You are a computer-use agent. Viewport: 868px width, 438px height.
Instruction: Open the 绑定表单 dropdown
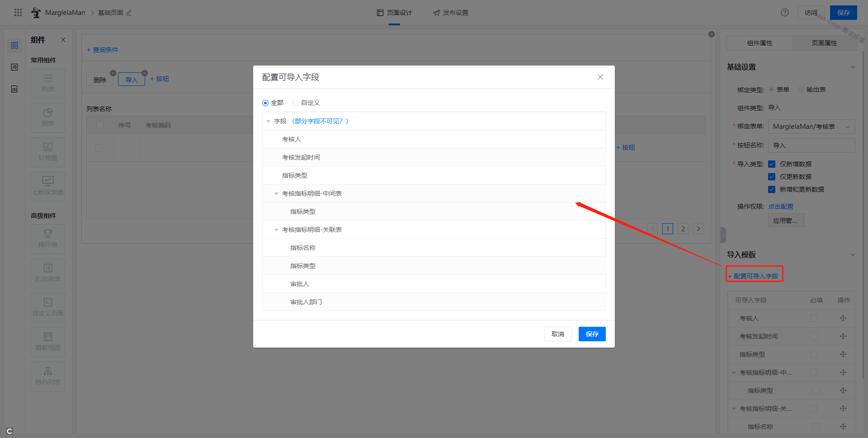click(811, 127)
